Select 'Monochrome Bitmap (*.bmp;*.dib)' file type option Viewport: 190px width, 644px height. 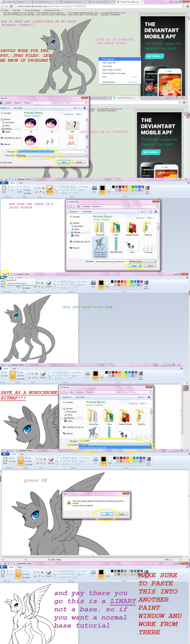[115, 447]
